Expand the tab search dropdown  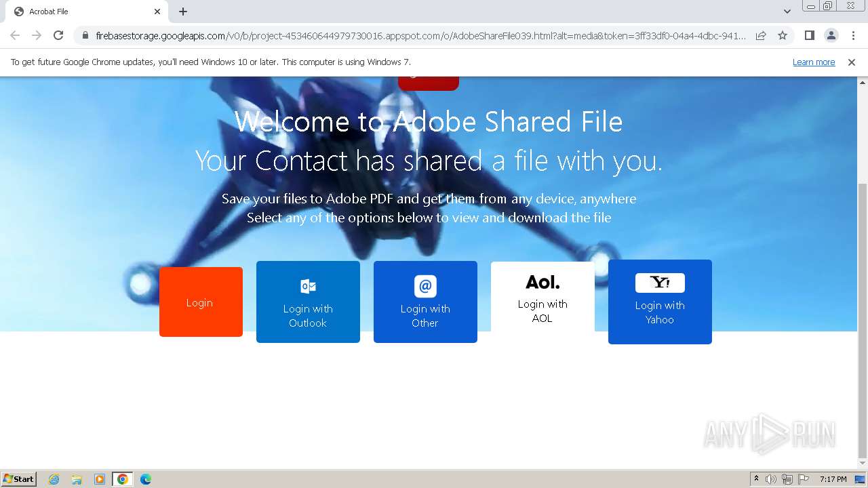pos(787,12)
